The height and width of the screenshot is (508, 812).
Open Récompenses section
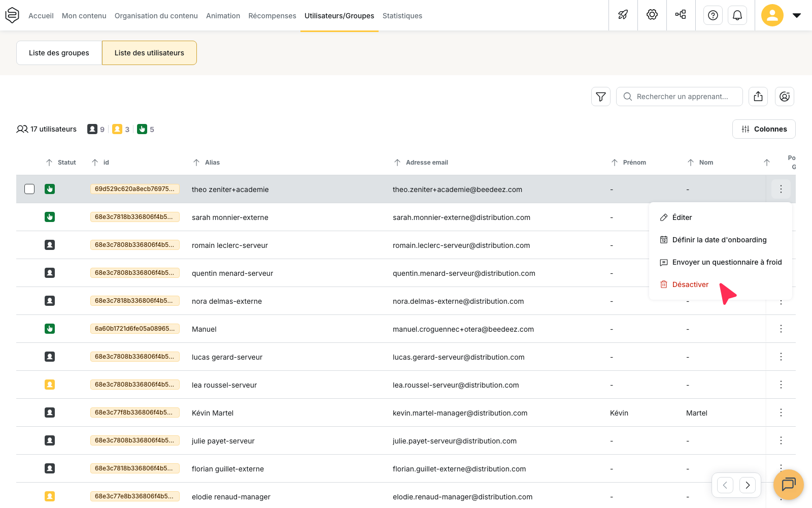point(273,16)
